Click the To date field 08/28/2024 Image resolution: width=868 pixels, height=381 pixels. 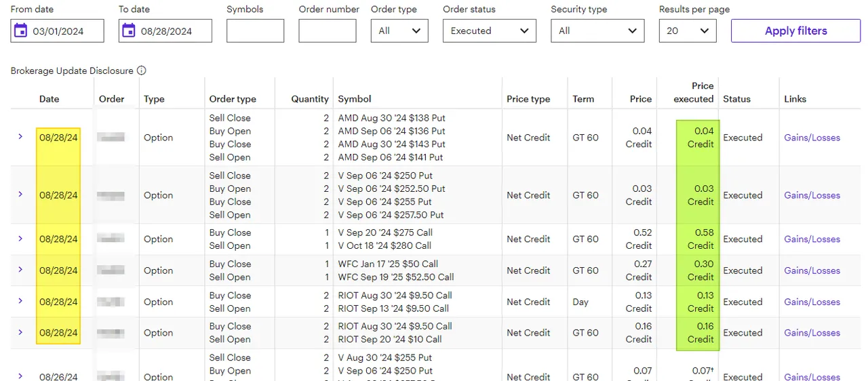(x=165, y=31)
